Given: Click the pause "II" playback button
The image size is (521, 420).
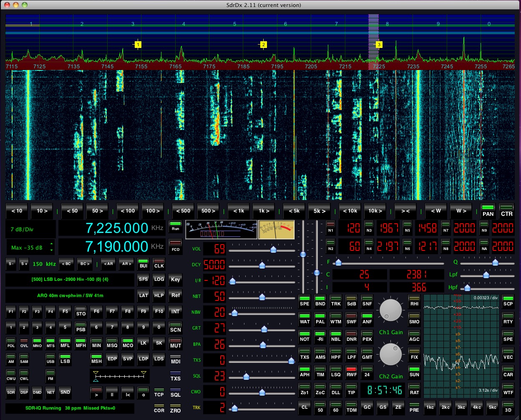Looking at the screenshot, I should [112, 393].
